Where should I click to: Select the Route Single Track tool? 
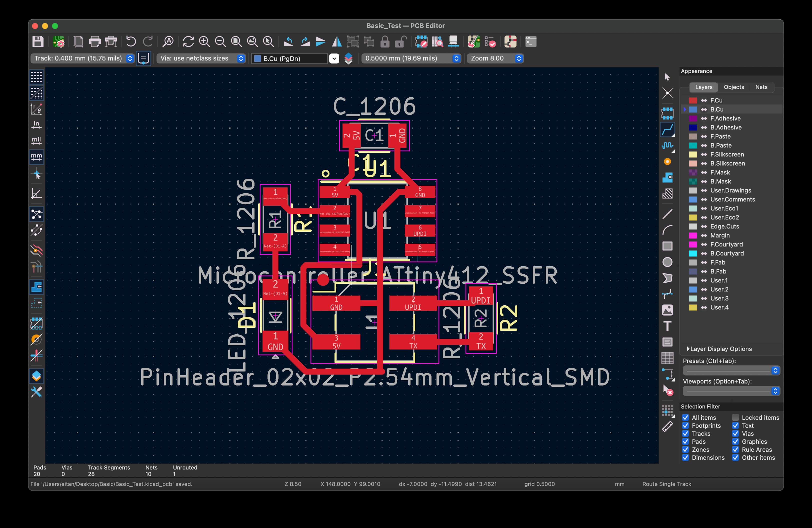(x=667, y=129)
